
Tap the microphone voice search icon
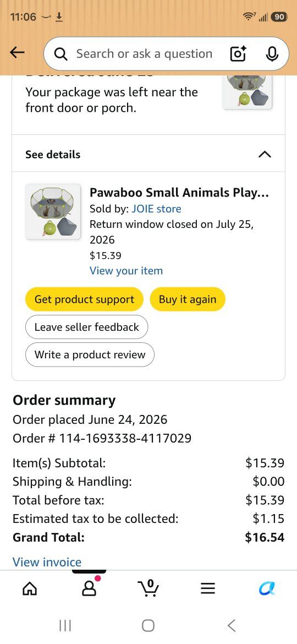click(272, 54)
